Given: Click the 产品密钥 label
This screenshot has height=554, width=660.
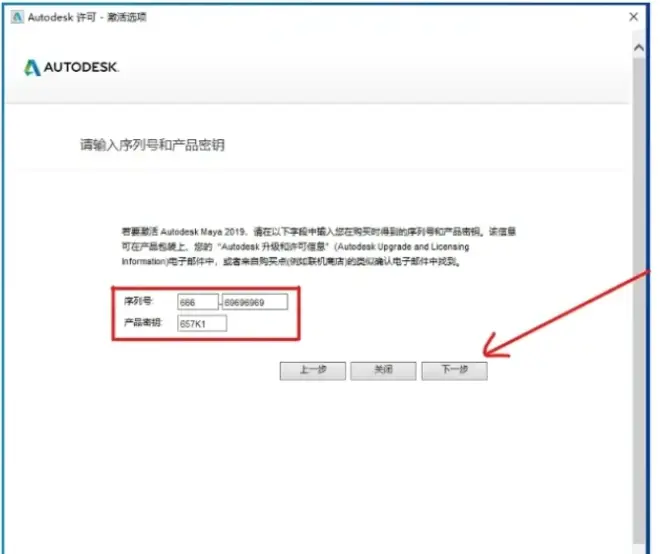Looking at the screenshot, I should 140,324.
